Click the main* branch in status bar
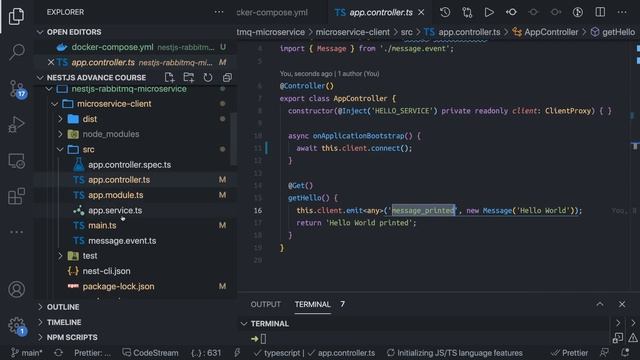640x360 pixels. click(27, 353)
